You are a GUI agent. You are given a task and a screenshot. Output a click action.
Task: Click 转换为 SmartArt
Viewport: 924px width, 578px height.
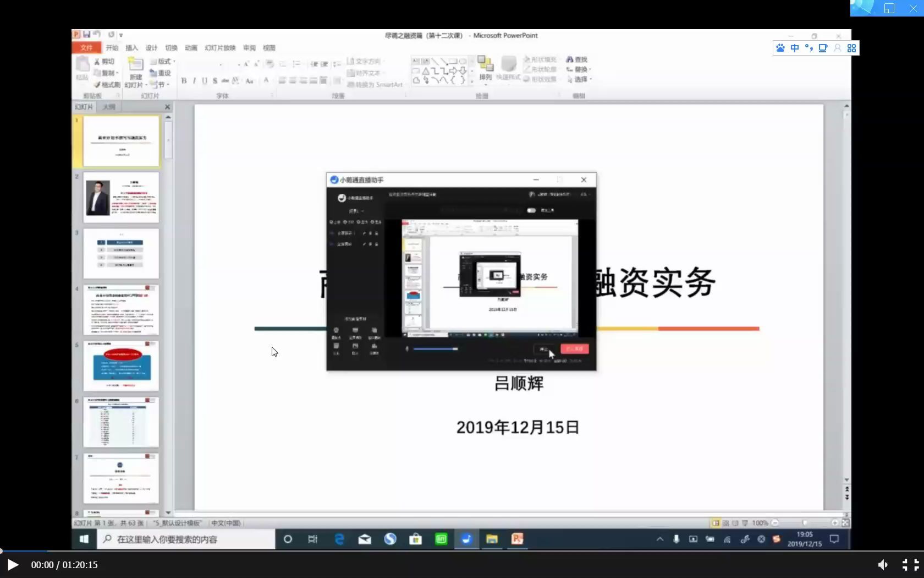tap(375, 84)
